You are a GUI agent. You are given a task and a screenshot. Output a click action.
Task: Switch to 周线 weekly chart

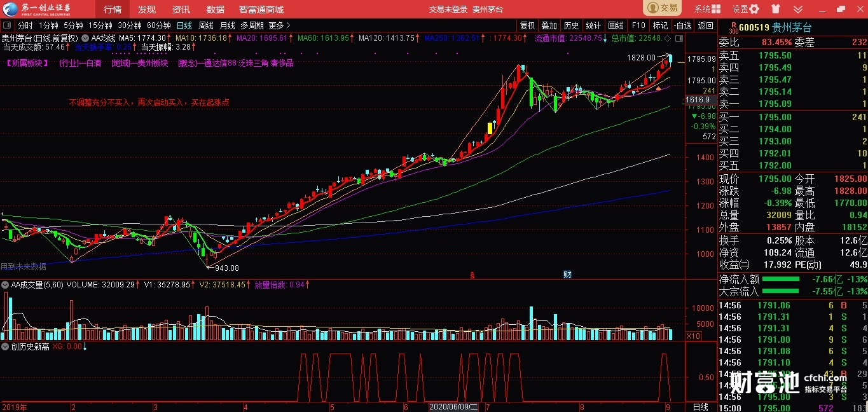click(x=206, y=25)
